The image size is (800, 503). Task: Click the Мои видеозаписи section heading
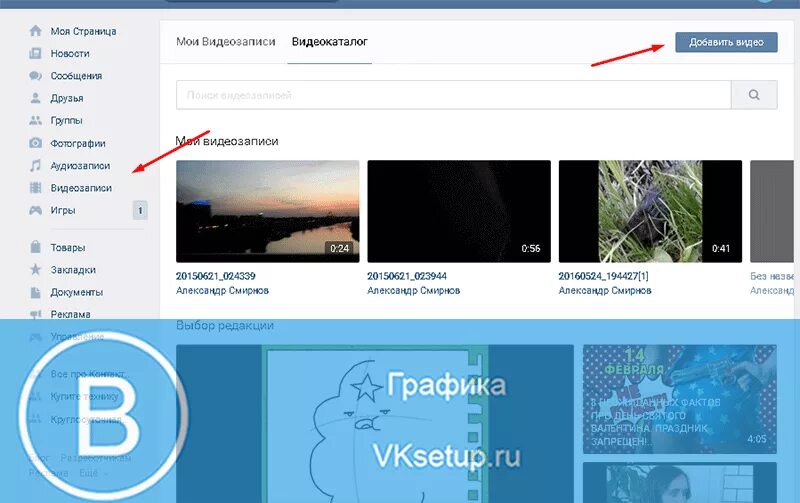pyautogui.click(x=227, y=141)
